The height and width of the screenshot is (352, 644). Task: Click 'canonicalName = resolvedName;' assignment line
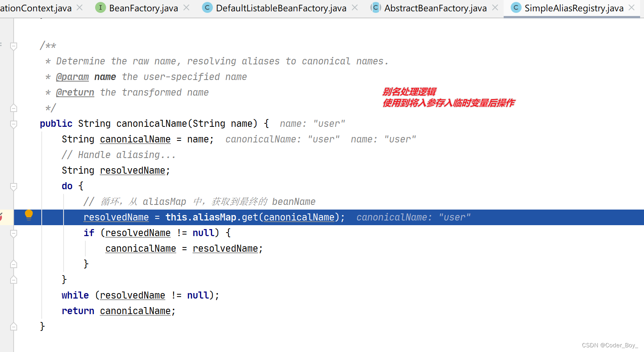(x=184, y=249)
